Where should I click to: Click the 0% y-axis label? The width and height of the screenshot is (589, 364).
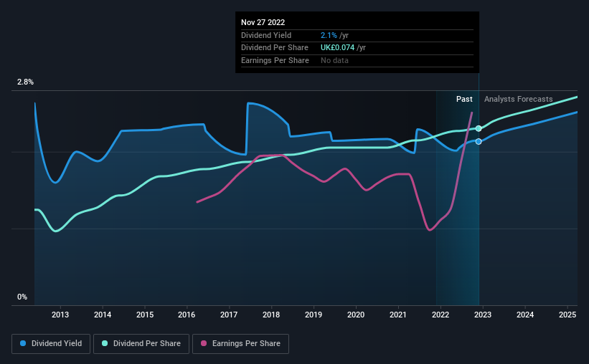22,297
